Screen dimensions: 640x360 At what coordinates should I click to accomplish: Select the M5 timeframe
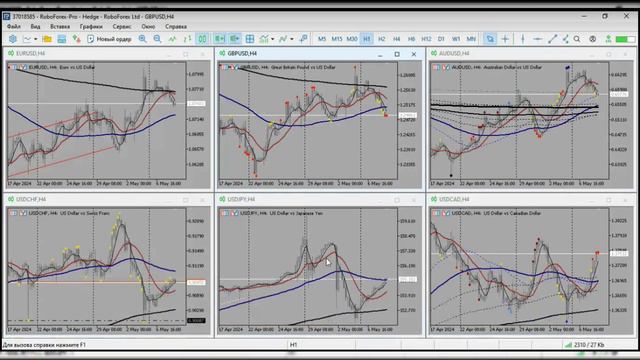click(322, 39)
